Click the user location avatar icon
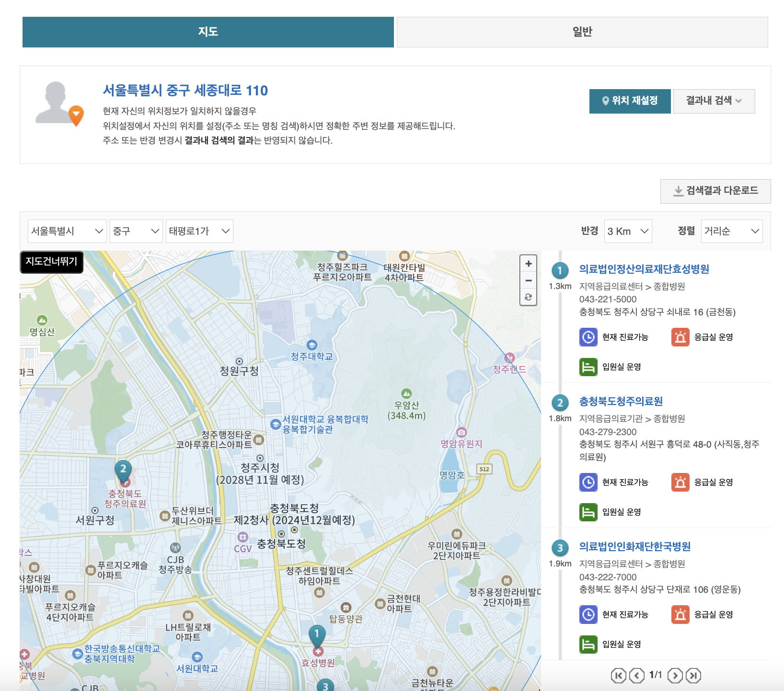 [x=59, y=104]
